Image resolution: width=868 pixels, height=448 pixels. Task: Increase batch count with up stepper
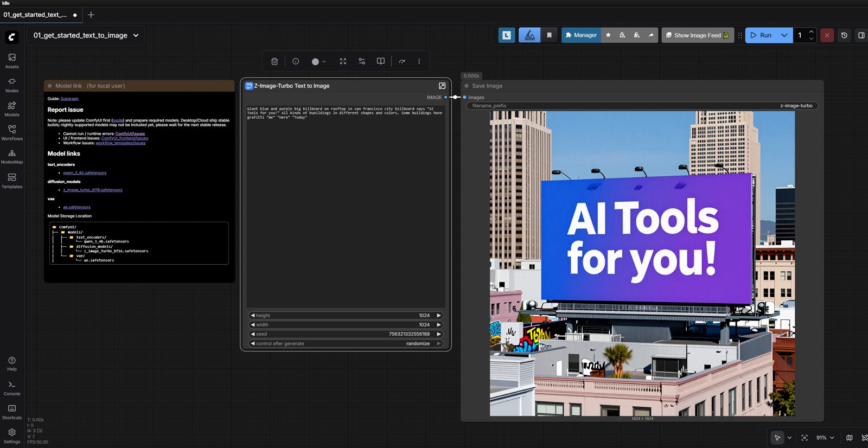coord(811,31)
